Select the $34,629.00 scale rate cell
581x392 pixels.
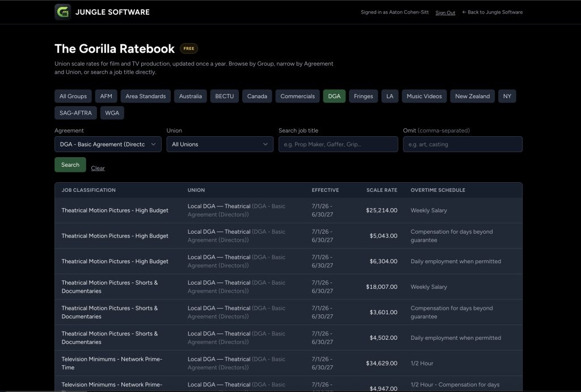[382, 364]
